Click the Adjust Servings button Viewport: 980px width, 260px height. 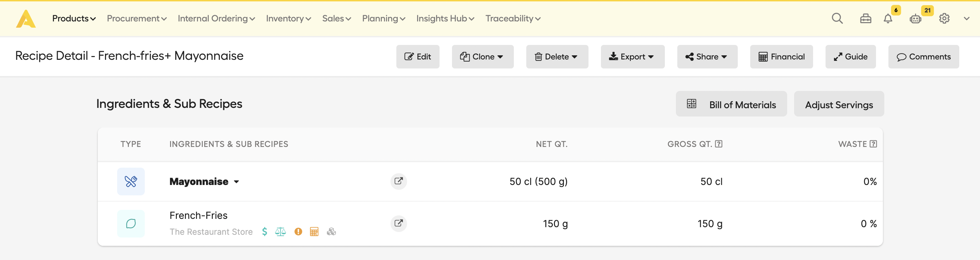pyautogui.click(x=838, y=104)
